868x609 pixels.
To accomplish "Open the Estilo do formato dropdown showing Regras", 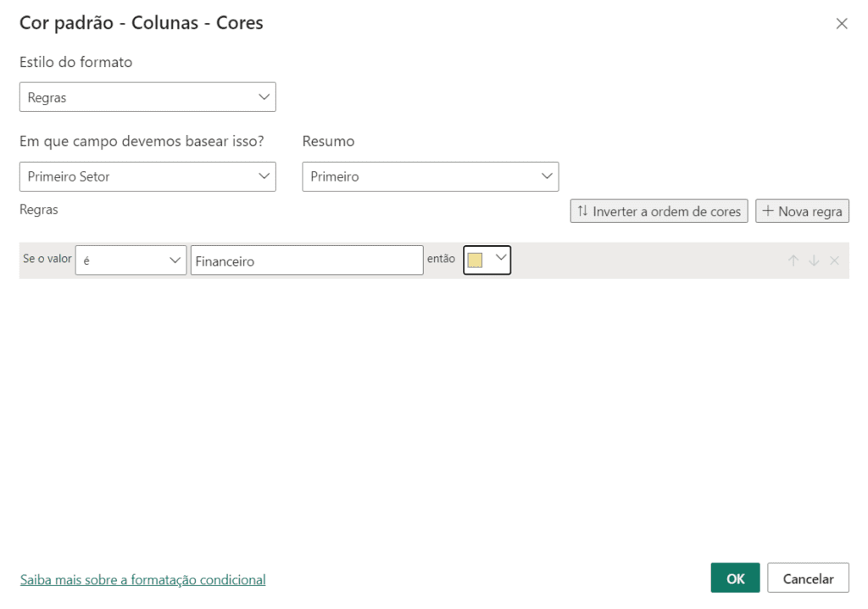I will click(147, 98).
